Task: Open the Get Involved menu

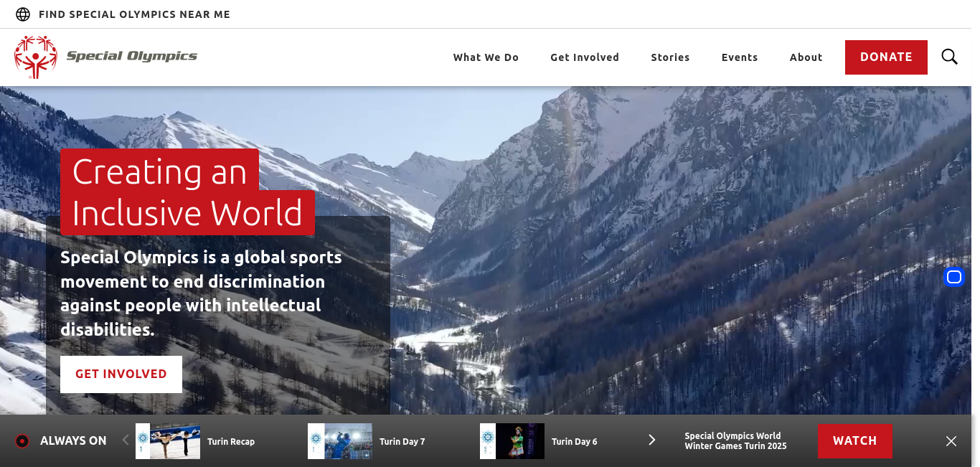Action: (x=585, y=57)
